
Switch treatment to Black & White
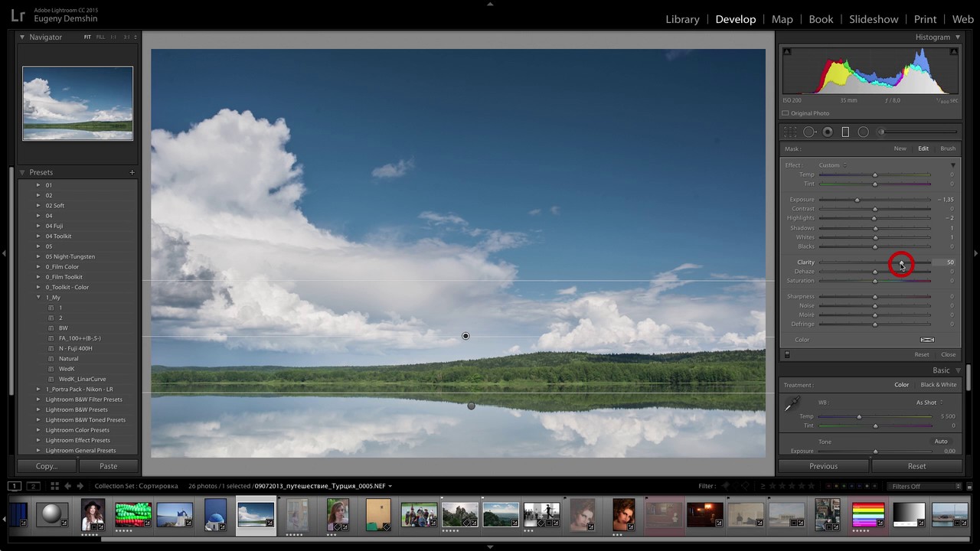point(938,385)
